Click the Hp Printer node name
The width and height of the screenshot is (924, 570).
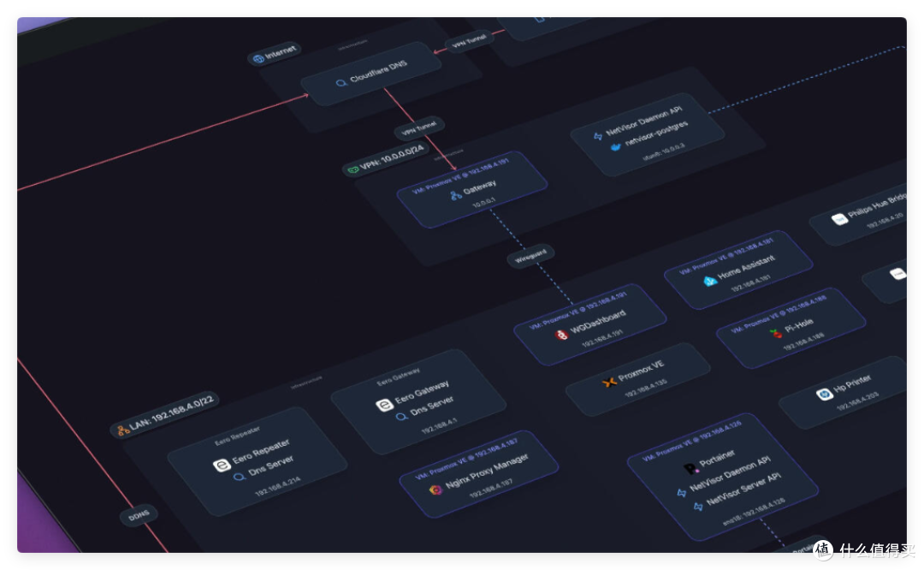[852, 383]
